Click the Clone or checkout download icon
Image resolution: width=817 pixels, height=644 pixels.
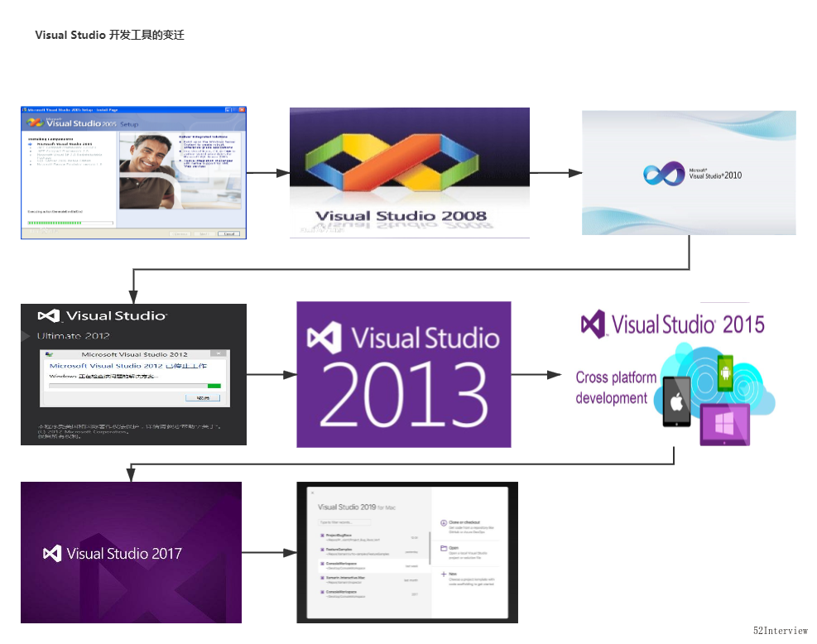(x=444, y=522)
